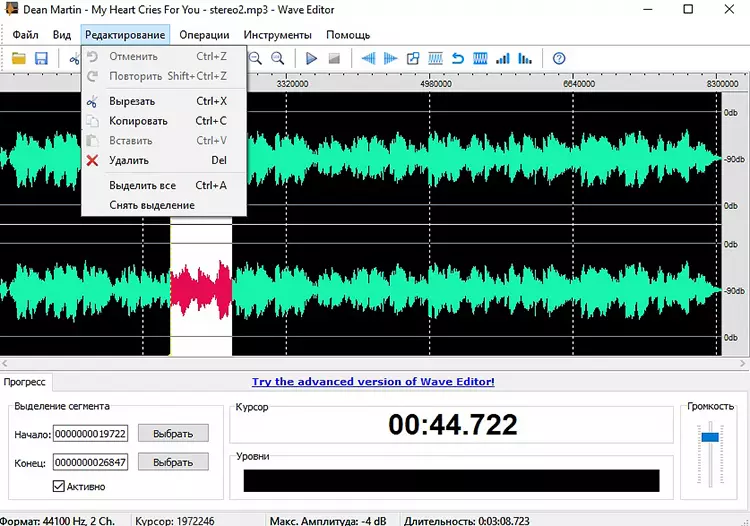The width and height of the screenshot is (750, 526).
Task: Open the Инструменты menu
Action: tap(277, 35)
